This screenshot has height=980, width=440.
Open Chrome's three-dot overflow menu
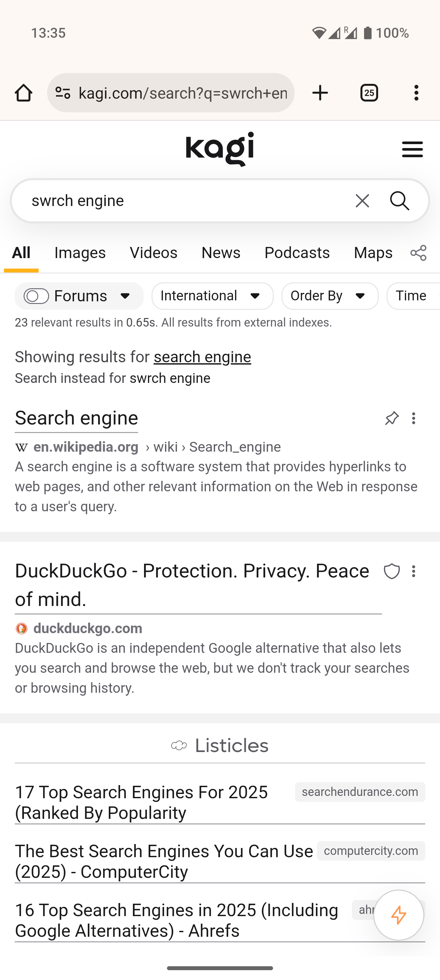pos(416,93)
